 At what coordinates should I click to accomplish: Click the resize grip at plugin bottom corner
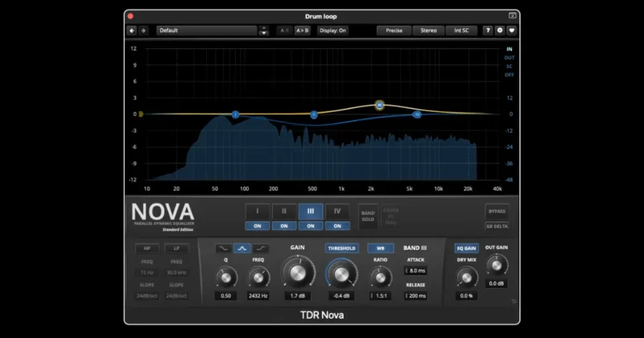[x=514, y=302]
